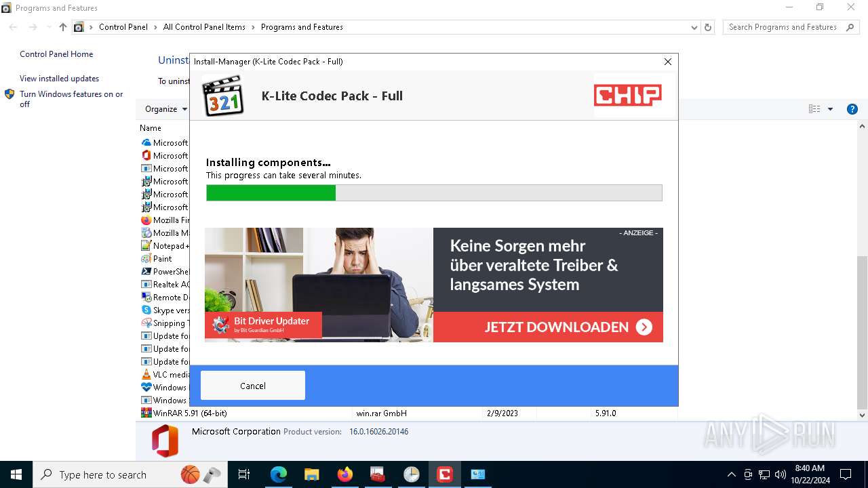This screenshot has width=868, height=488.
Task: Click the Remote Desktop program icon
Action: tap(146, 297)
